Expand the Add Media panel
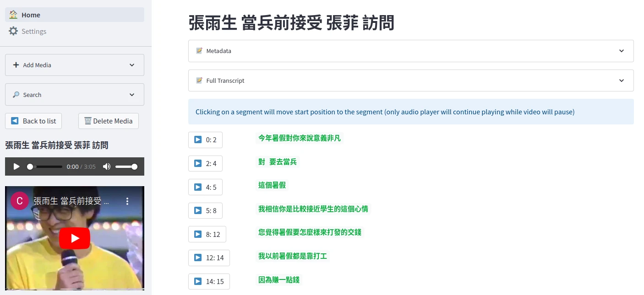Screen dimensions: 644x295 coord(74,65)
